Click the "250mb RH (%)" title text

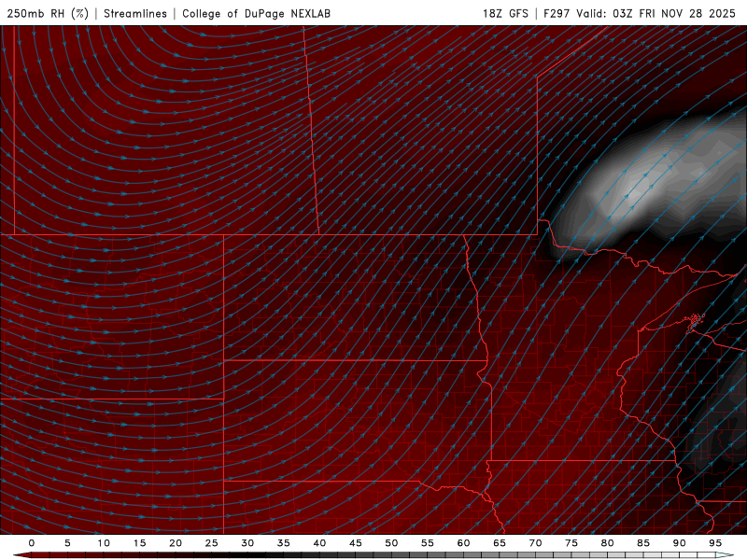pyautogui.click(x=48, y=13)
